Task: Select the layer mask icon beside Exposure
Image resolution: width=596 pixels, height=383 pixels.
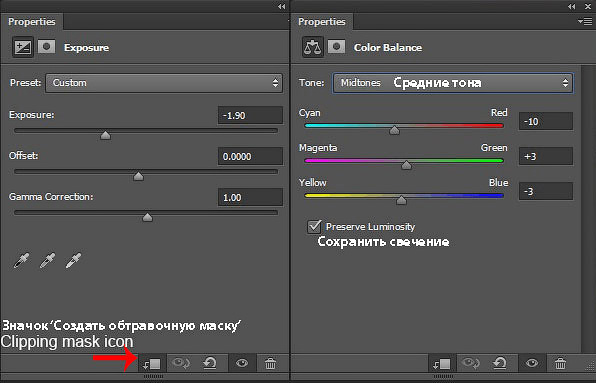Action: point(46,47)
